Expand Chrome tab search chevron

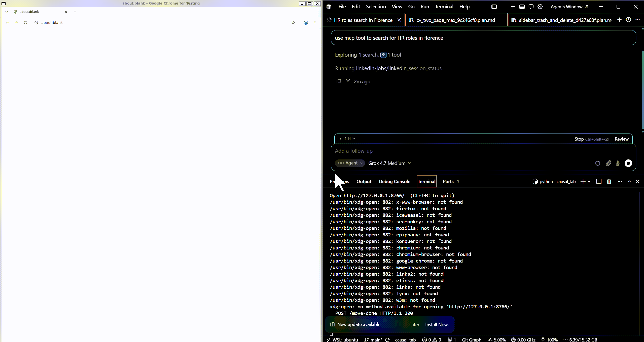point(7,12)
